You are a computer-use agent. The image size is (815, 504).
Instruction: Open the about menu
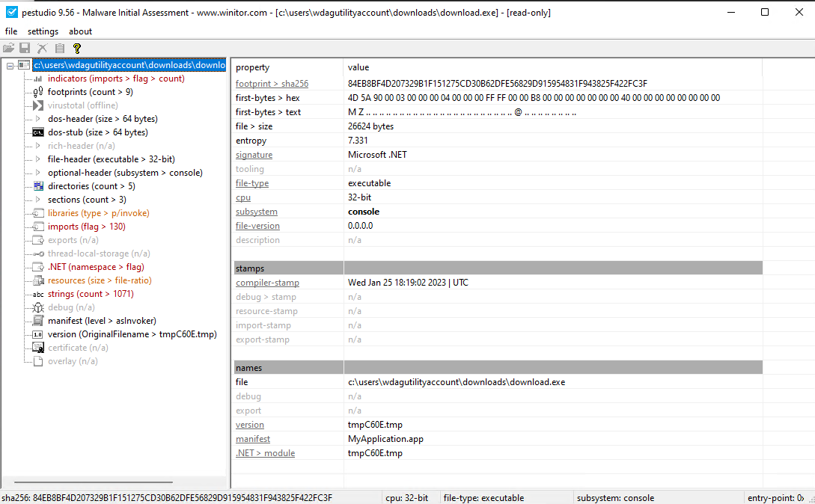point(79,31)
